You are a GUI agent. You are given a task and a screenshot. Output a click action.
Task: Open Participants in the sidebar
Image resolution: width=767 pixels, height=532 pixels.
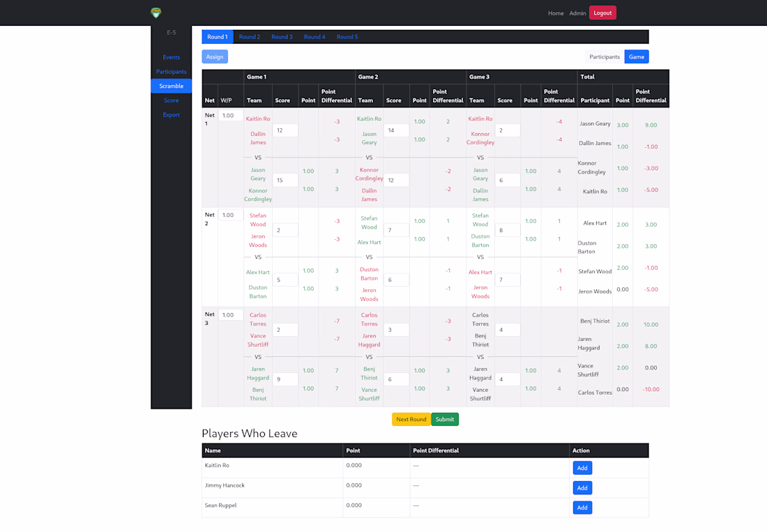pos(172,71)
